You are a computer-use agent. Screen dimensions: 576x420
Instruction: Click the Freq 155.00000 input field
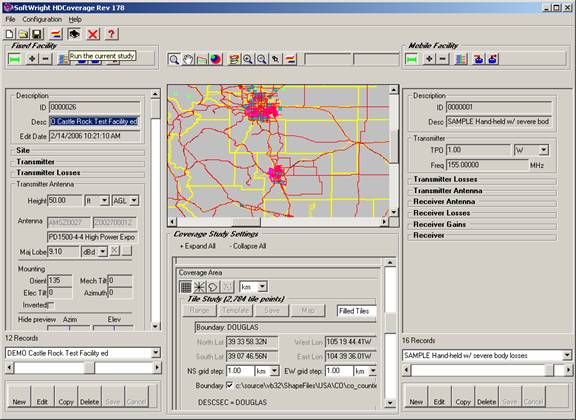point(487,165)
